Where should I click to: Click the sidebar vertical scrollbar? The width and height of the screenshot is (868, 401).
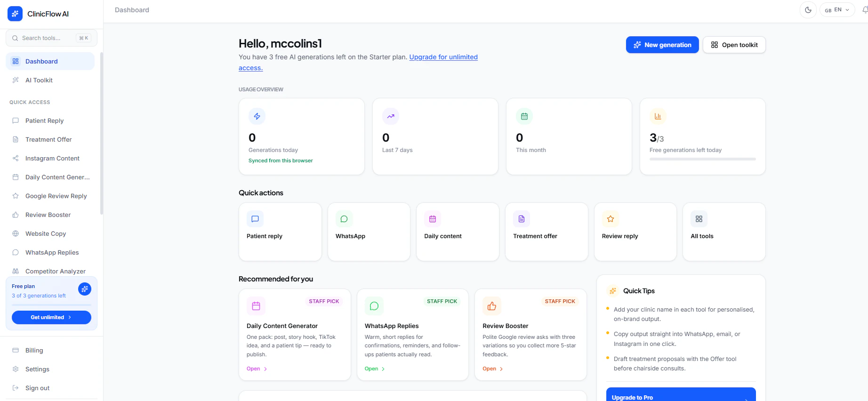(x=102, y=133)
